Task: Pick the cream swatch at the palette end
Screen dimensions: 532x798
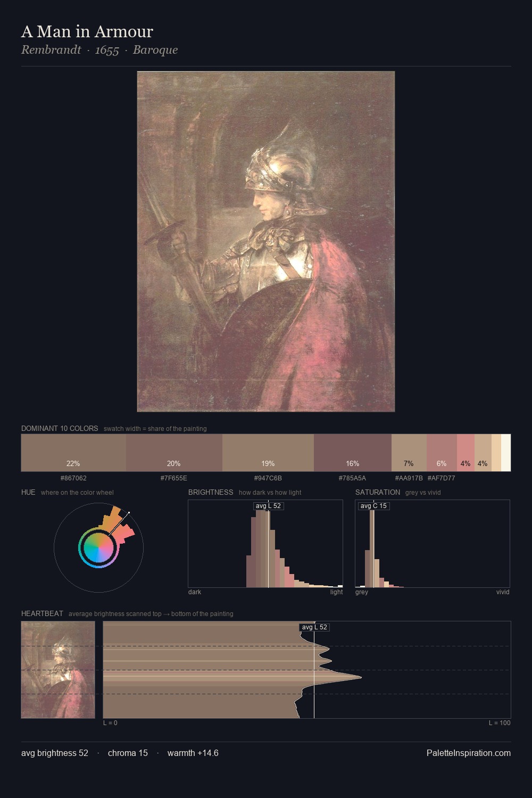Action: [x=506, y=453]
